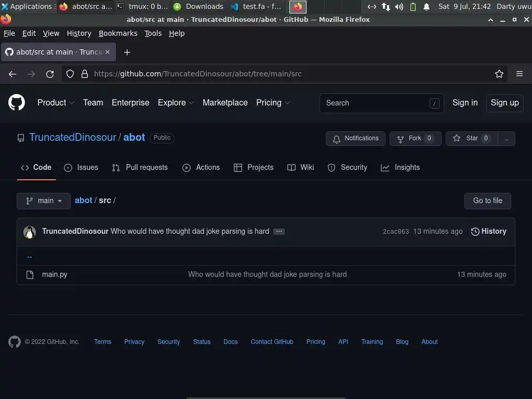
Task: Open the battery indicator in system tray
Action: [x=413, y=6]
